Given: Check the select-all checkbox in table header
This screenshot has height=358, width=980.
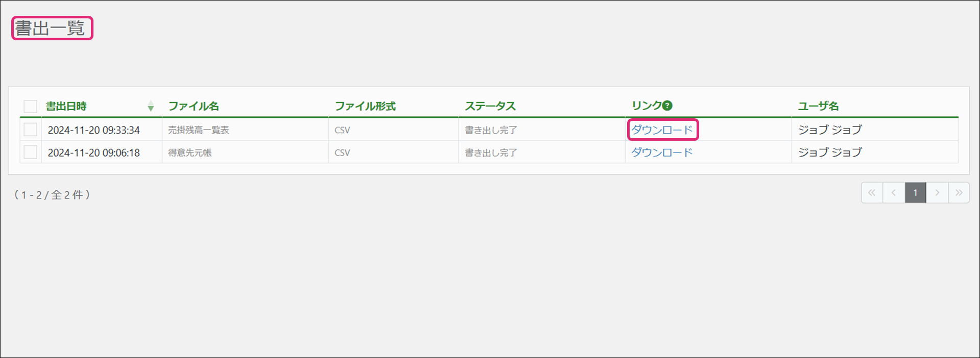Looking at the screenshot, I should point(31,106).
